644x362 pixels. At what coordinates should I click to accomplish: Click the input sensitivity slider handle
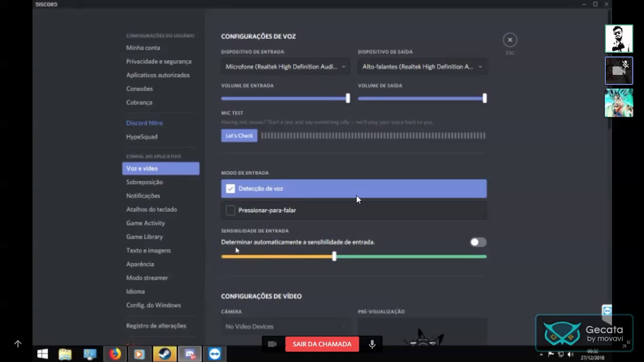click(x=334, y=256)
